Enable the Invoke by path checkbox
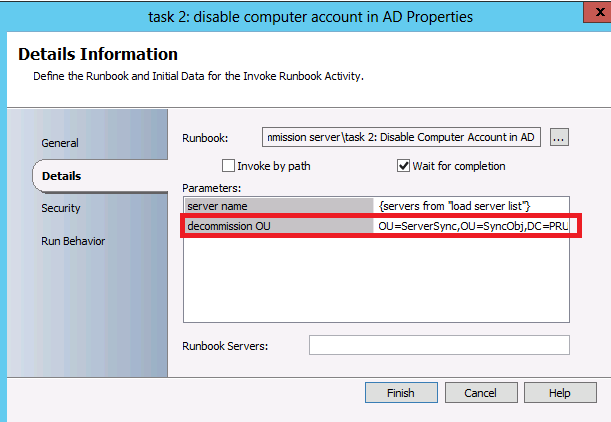The image size is (611, 422). (229, 166)
